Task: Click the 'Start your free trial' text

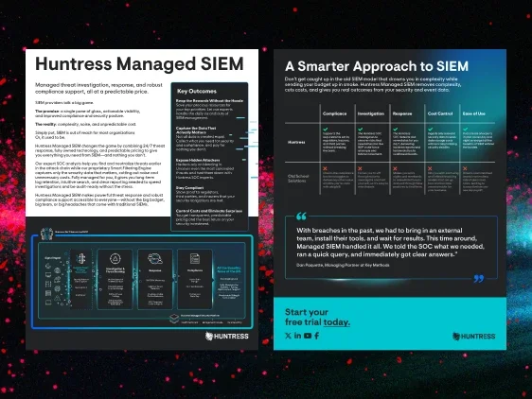Action: (307, 317)
